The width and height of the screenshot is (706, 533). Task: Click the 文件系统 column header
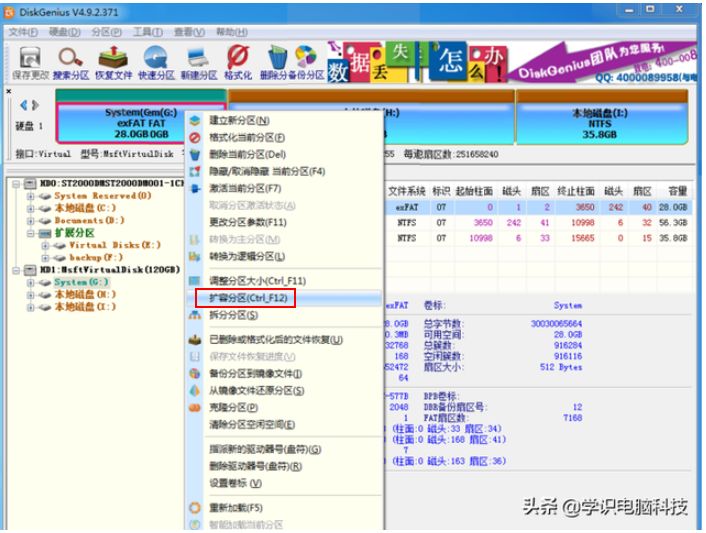tap(407, 191)
